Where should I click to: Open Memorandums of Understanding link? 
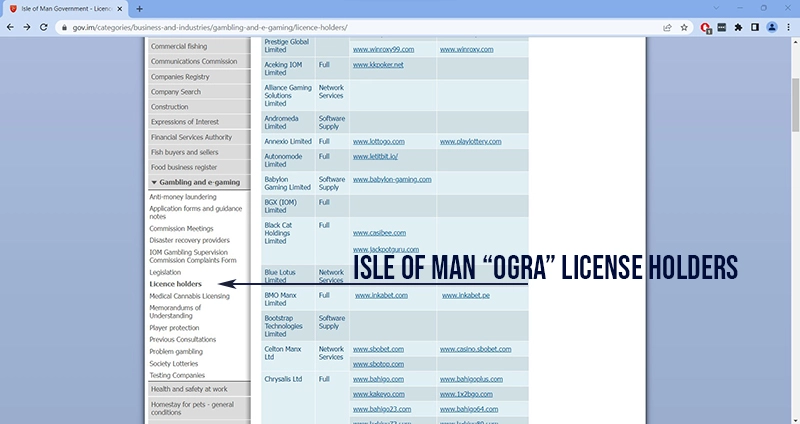point(175,312)
